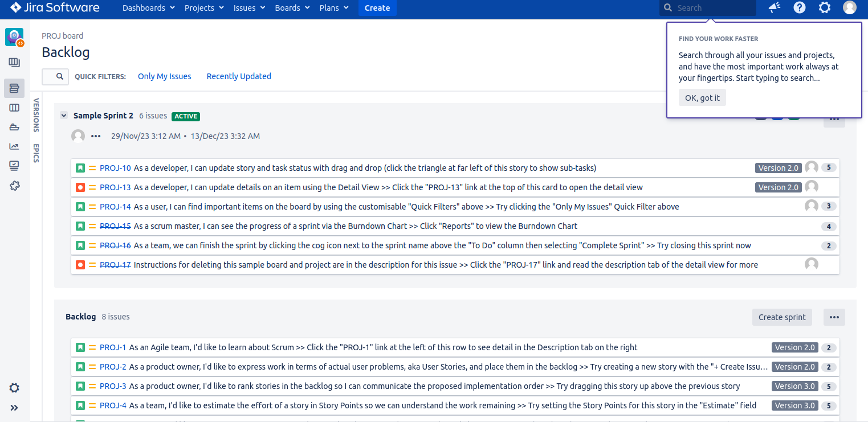This screenshot has height=422, width=868.
Task: Open the user profile avatar menu
Action: (850, 8)
